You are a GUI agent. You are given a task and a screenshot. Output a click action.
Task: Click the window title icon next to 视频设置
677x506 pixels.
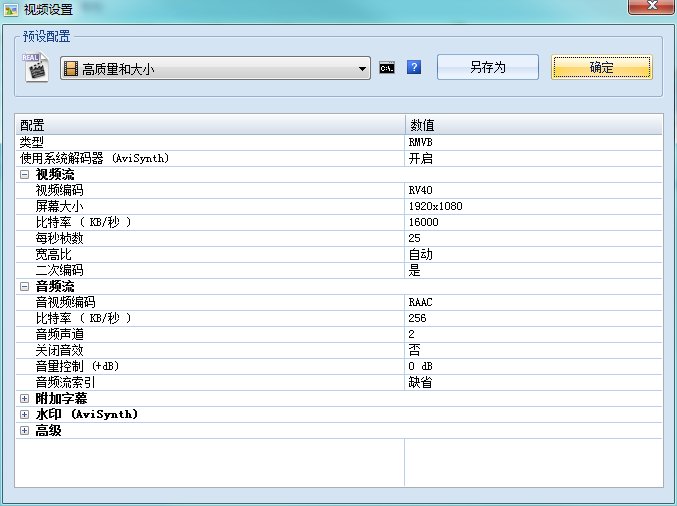pyautogui.click(x=11, y=9)
